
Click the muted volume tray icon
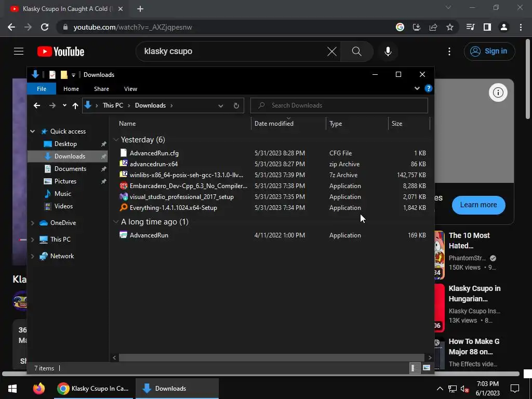click(x=464, y=389)
